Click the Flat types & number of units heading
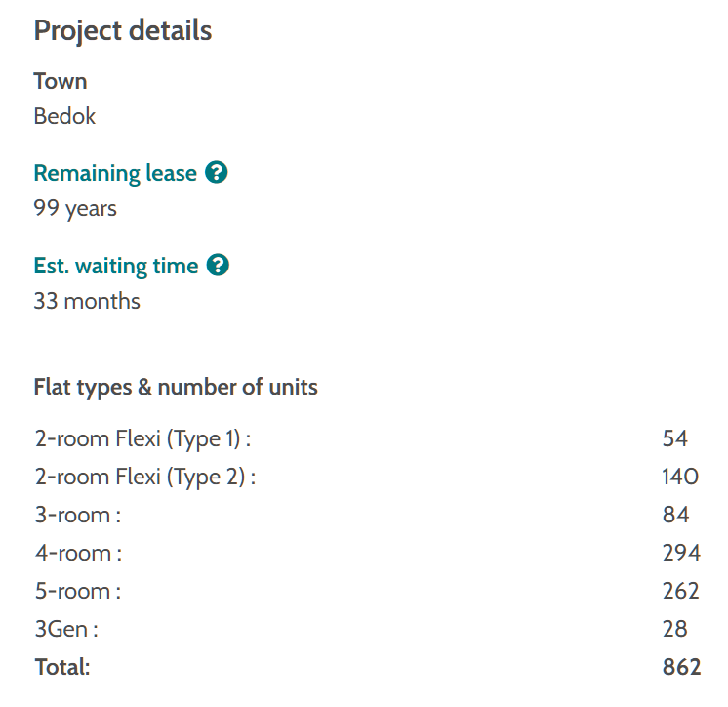The height and width of the screenshot is (707, 728). tap(176, 387)
